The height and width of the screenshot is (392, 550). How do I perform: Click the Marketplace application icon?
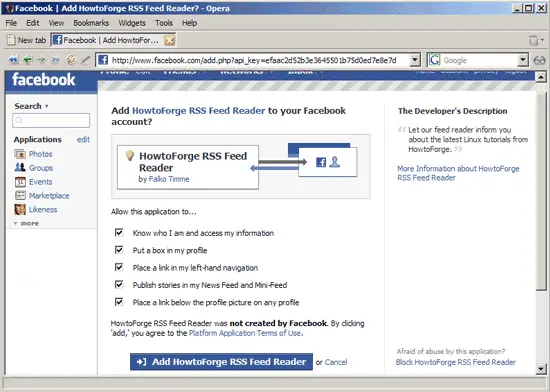(x=20, y=195)
